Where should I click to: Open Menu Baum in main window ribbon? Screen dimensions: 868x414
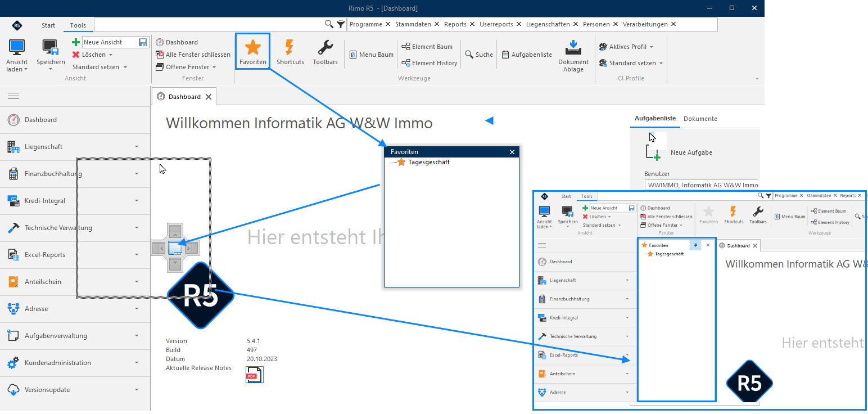pyautogui.click(x=372, y=55)
